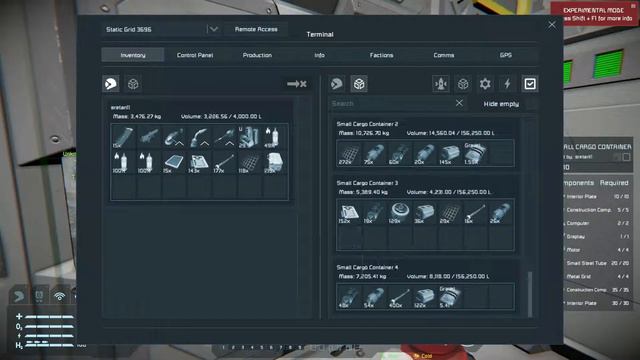Click the Remote Access button
Image resolution: width=640 pixels, height=360 pixels.
256,29
